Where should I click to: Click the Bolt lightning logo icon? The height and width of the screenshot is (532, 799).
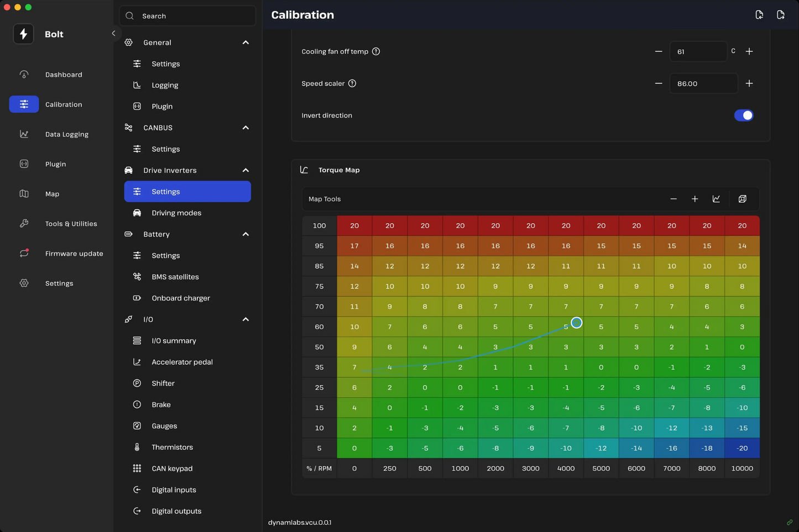click(23, 34)
